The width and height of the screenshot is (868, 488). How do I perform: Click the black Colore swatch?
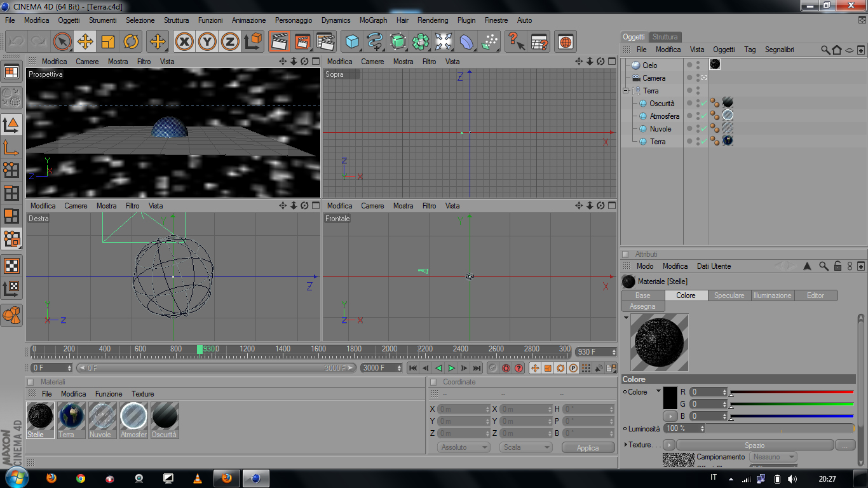coord(670,398)
